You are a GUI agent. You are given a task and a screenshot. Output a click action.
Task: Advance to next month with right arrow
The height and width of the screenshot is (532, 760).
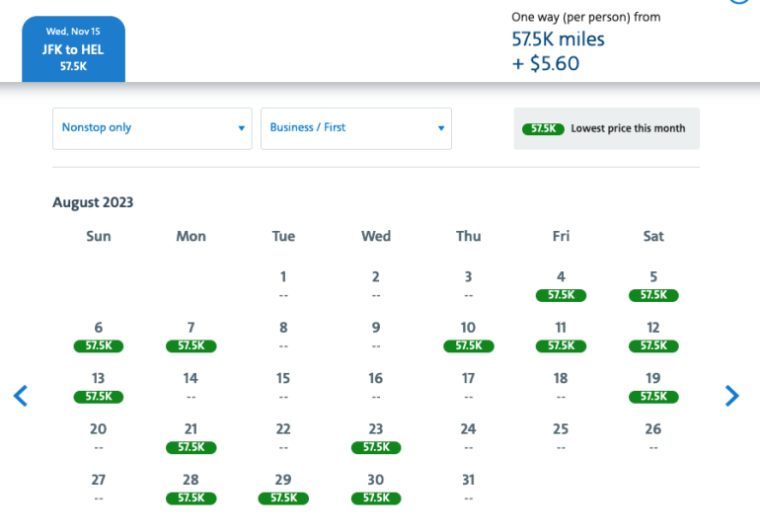(731, 396)
